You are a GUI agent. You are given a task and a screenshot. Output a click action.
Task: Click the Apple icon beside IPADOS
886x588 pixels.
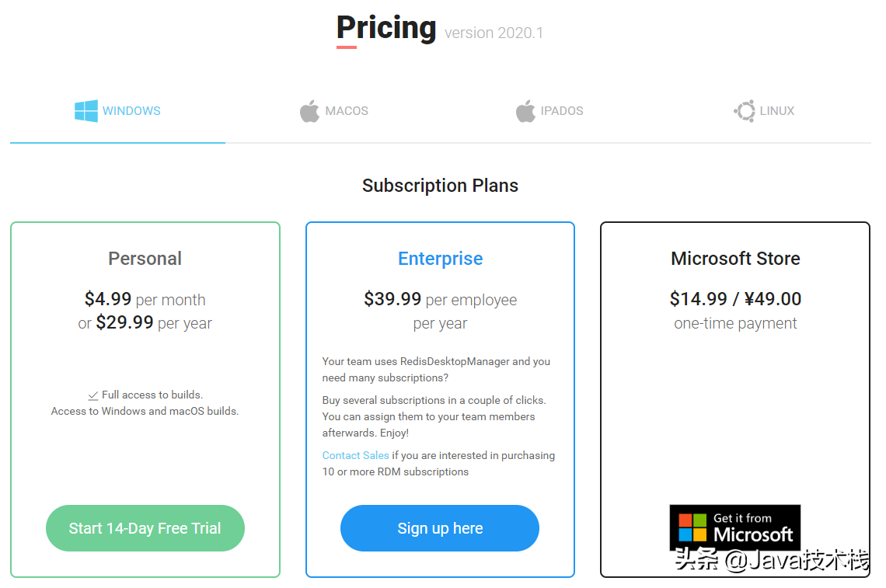click(x=525, y=111)
